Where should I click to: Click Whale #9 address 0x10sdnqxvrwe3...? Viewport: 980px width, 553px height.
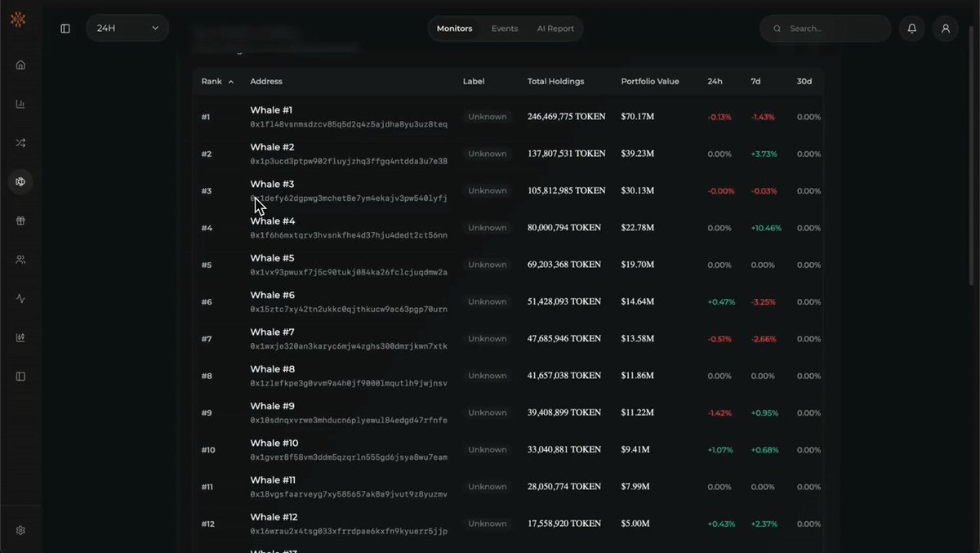point(349,420)
